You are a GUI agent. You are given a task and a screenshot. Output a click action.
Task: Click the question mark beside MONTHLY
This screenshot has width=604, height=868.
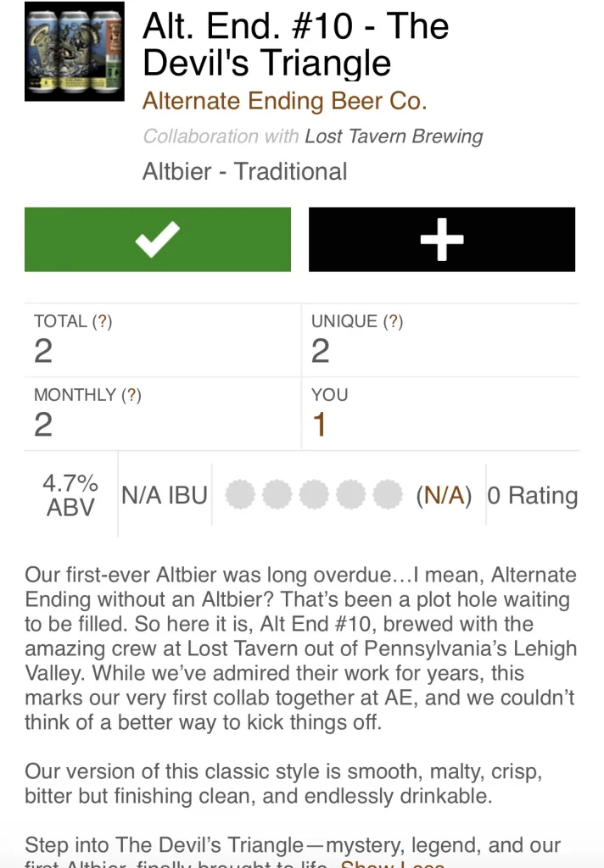[x=131, y=395]
